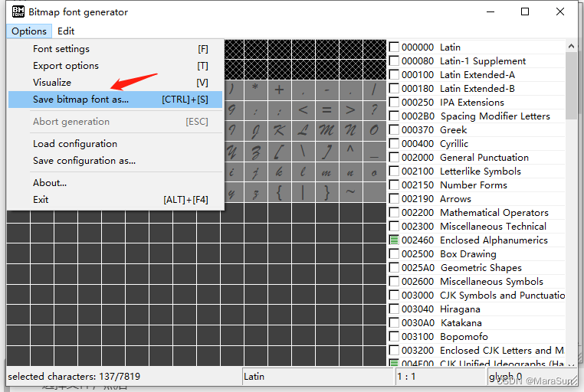Select the asterisk glyph cell
The image size is (584, 392).
tap(255, 90)
